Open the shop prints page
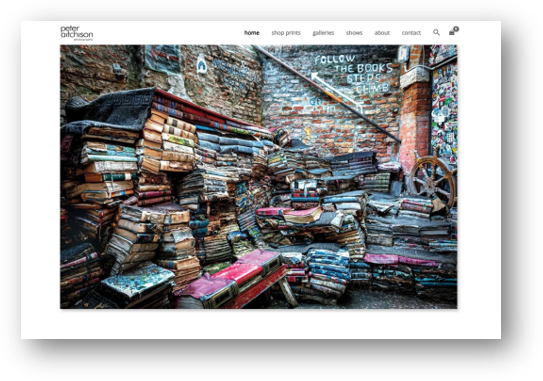Image resolution: width=543 pixels, height=381 pixels. (286, 33)
